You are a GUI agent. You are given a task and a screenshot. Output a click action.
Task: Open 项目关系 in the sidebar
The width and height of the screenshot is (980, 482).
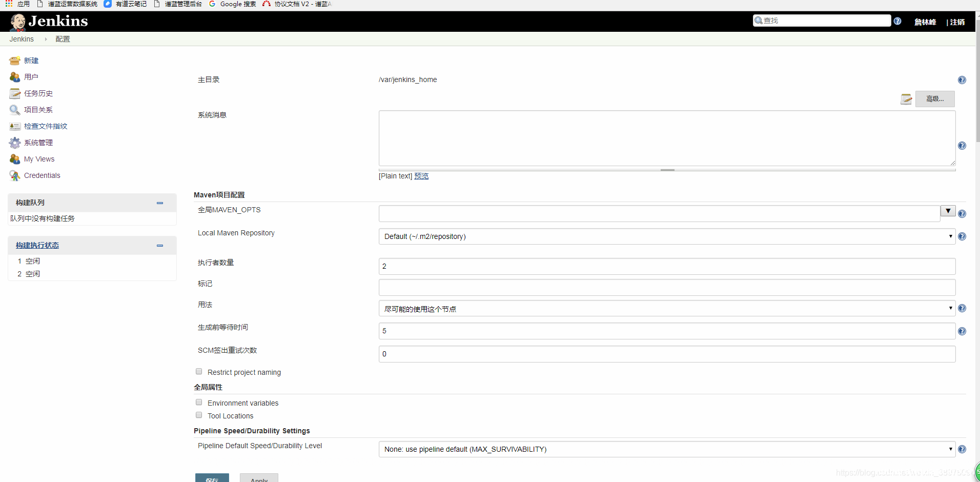click(38, 110)
